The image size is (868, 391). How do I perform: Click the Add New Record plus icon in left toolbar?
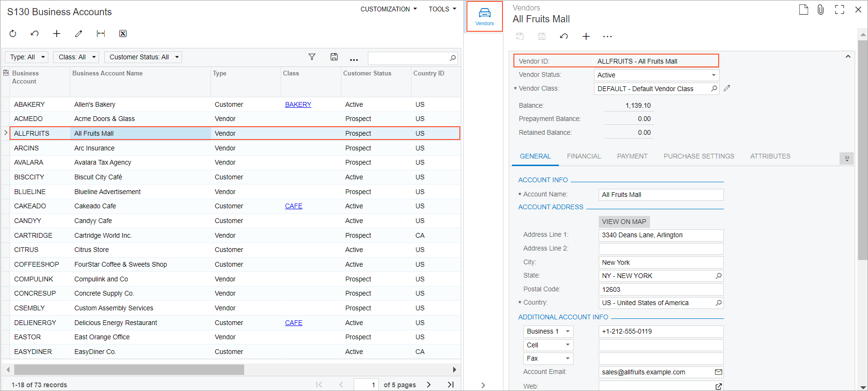coord(56,34)
